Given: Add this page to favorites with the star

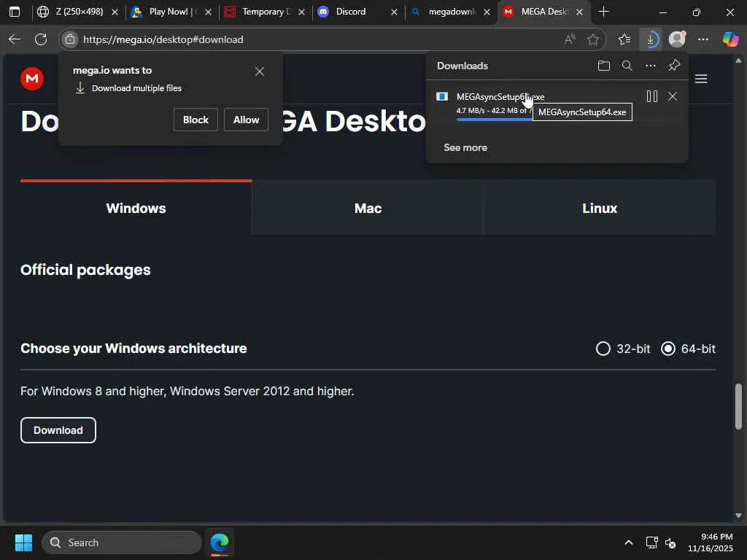Looking at the screenshot, I should 593,39.
